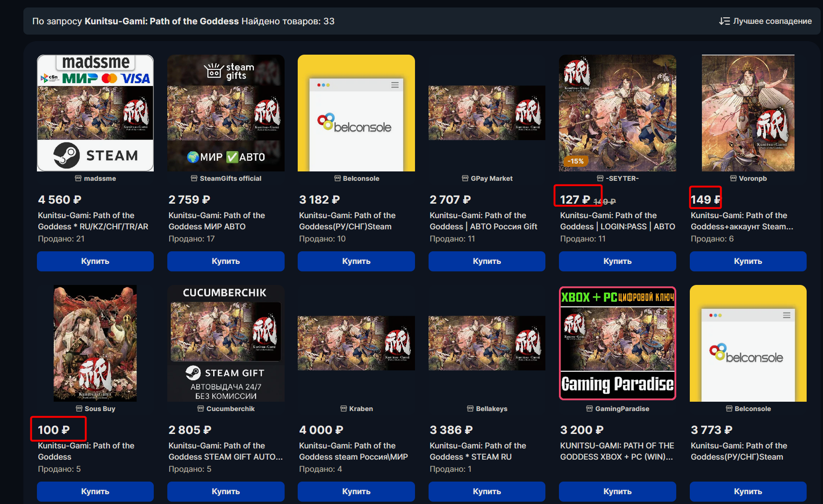Click the sort icon beside Лучшее совпадение
823x504 pixels.
pos(724,21)
